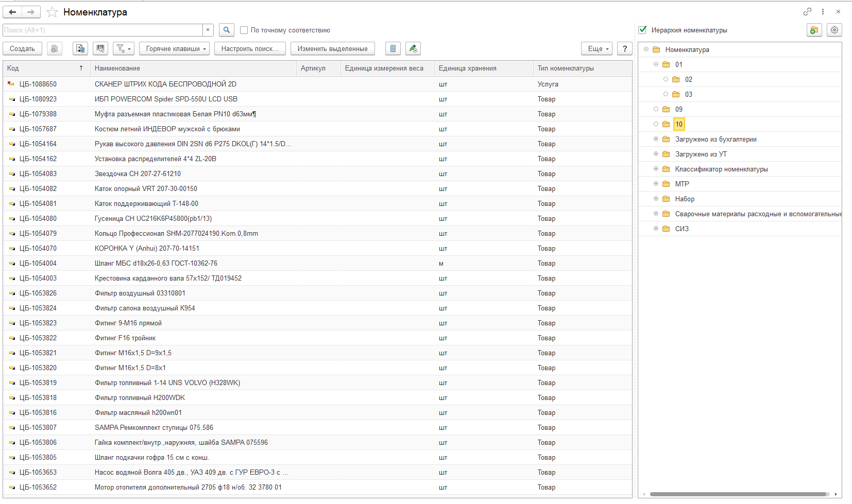Click Изменить выделенные button
Image resolution: width=852 pixels, height=504 pixels.
332,48
